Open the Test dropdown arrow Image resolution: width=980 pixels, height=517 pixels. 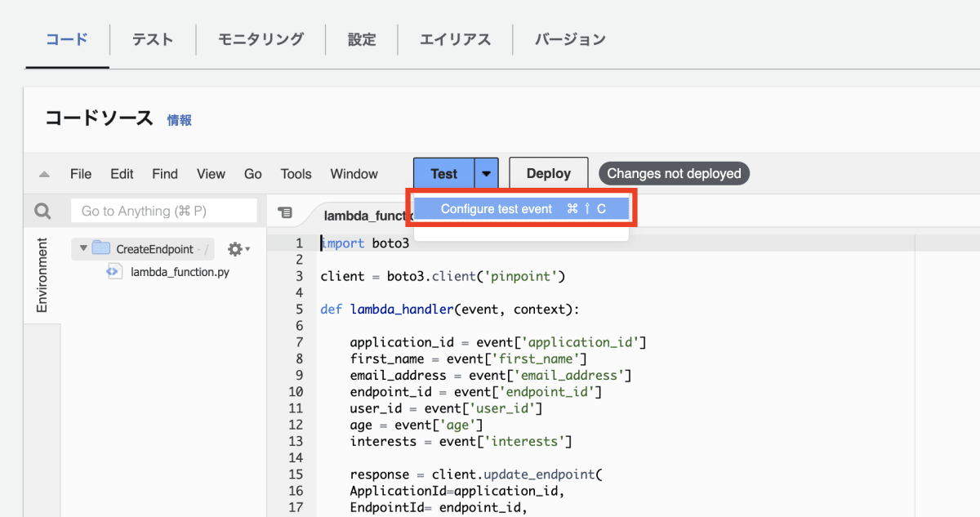(x=487, y=173)
